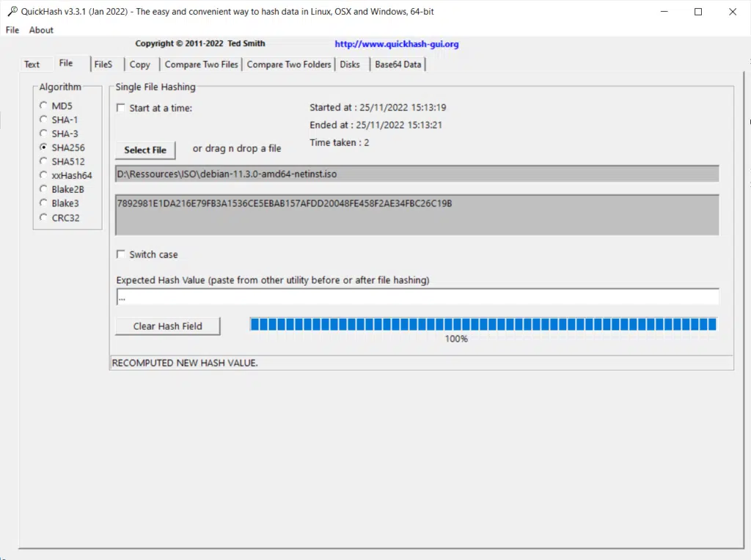Click the computed SHA256 hash output box
751x560 pixels.
pos(417,215)
